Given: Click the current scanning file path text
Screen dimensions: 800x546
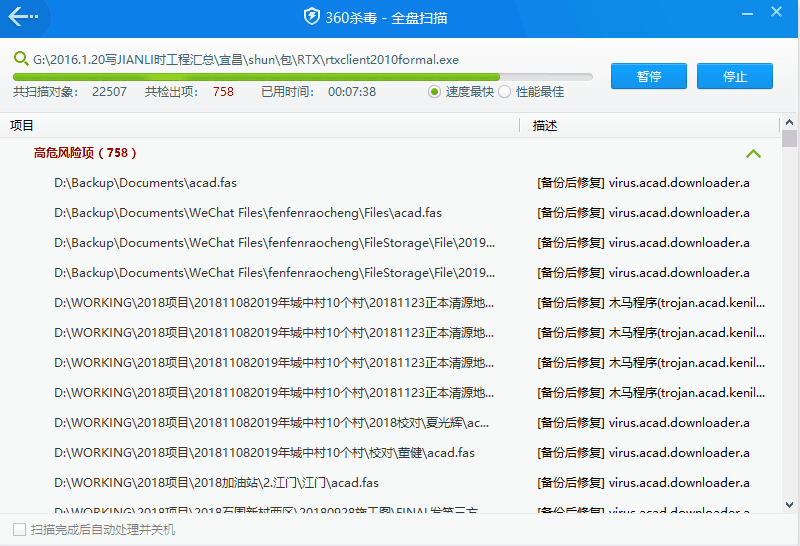Looking at the screenshot, I should (x=246, y=60).
